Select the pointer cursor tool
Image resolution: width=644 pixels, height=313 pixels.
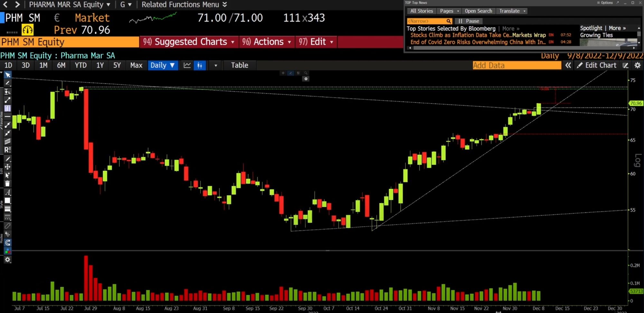7,75
